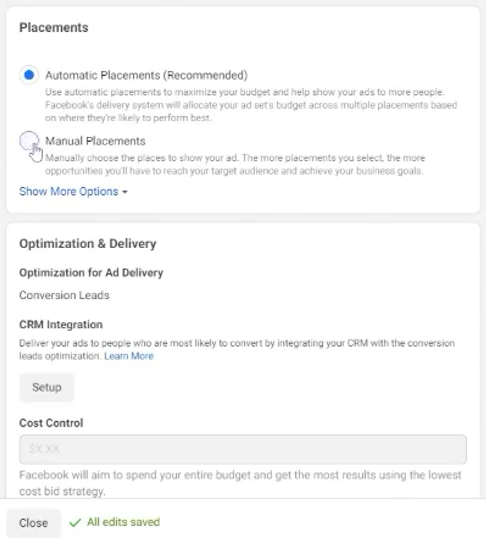The width and height of the screenshot is (486, 546).
Task: Expand Show More Options link
Action: point(69,191)
